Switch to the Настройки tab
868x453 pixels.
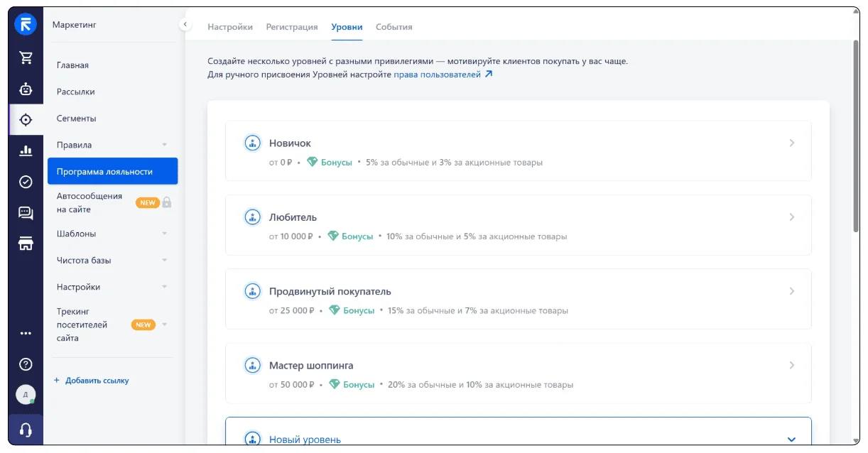[230, 27]
